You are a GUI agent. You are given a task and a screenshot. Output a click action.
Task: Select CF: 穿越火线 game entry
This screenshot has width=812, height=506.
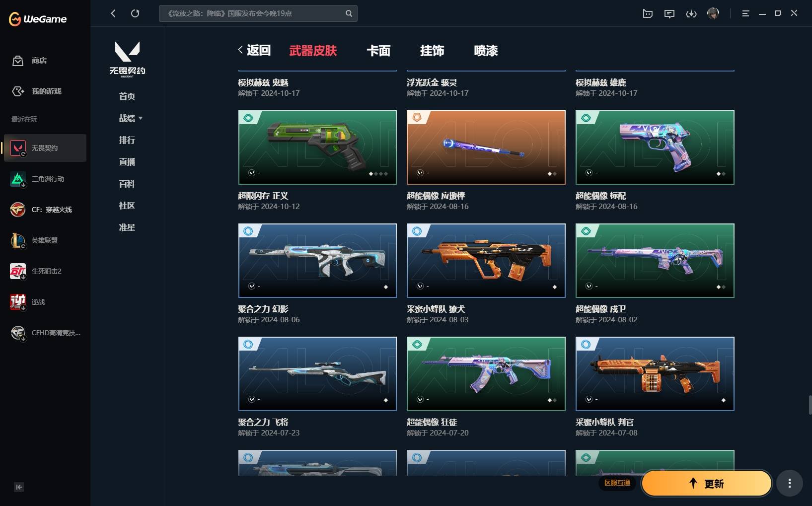tap(45, 210)
